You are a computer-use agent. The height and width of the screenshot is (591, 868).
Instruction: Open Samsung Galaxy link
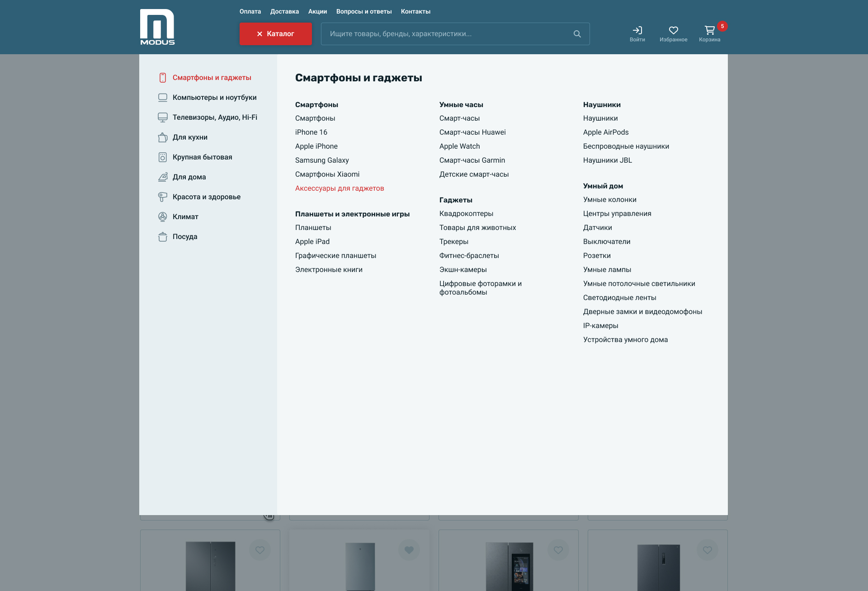click(322, 160)
